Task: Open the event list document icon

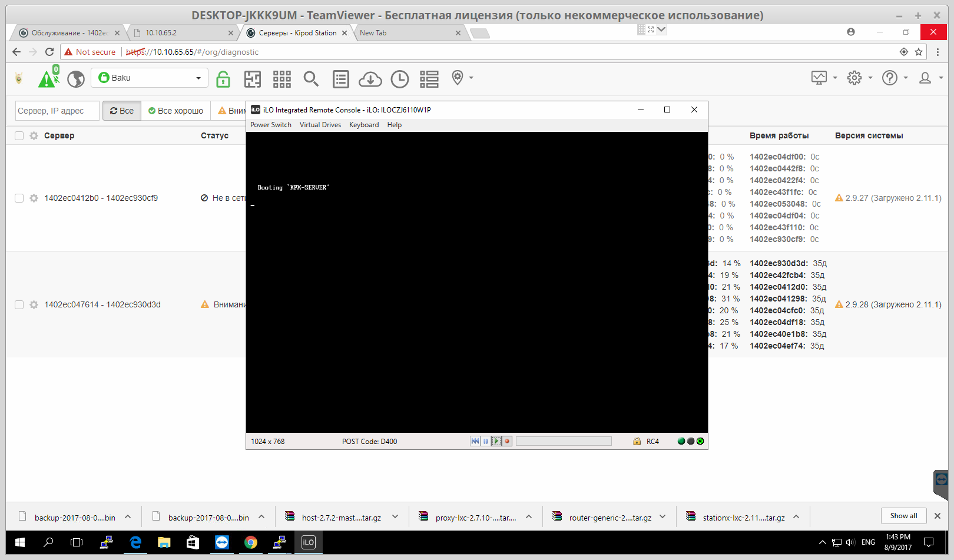Action: [x=341, y=79]
